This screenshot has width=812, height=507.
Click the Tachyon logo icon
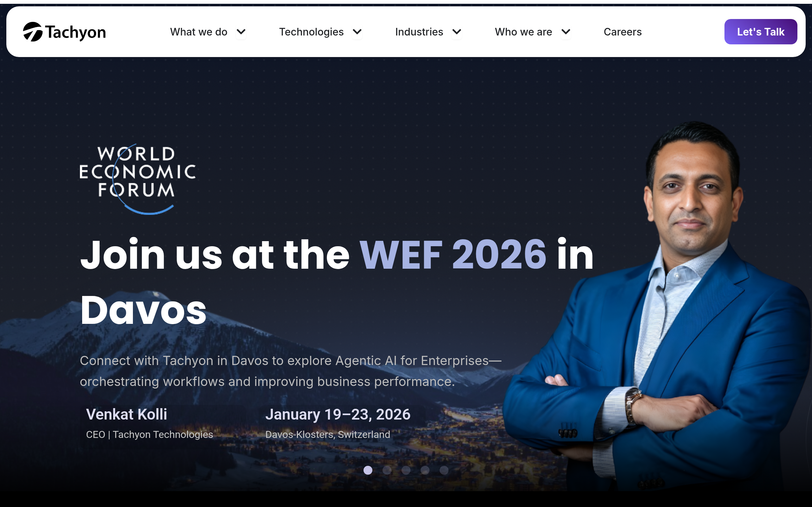[33, 32]
